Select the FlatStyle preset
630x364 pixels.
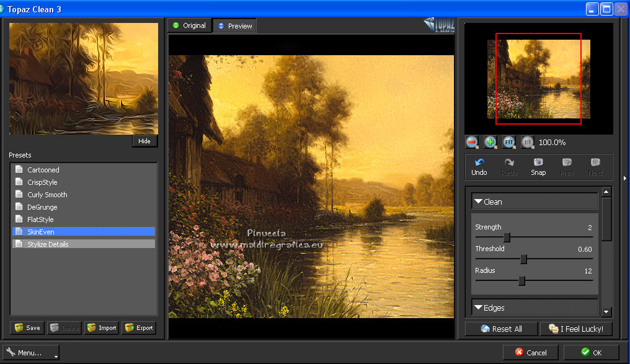pyautogui.click(x=84, y=220)
